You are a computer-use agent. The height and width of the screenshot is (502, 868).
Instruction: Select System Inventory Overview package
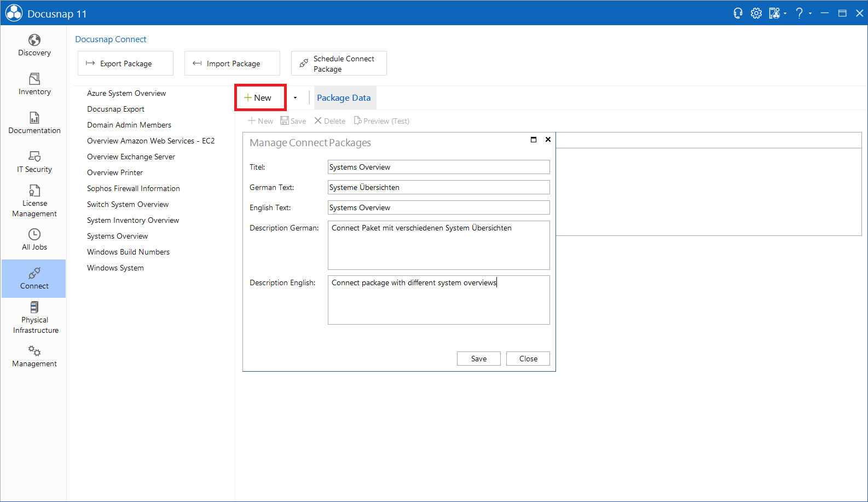click(133, 220)
